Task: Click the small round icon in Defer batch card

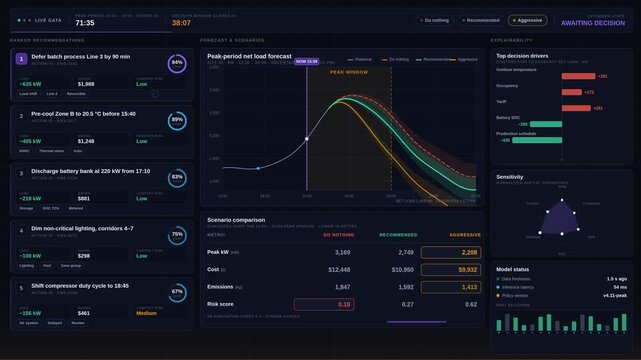Action: click(x=155, y=94)
